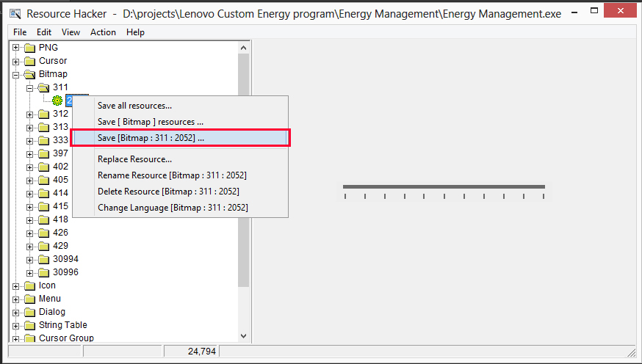Expand the 426 bitmap node
Image resolution: width=642 pixels, height=364 pixels.
click(30, 233)
